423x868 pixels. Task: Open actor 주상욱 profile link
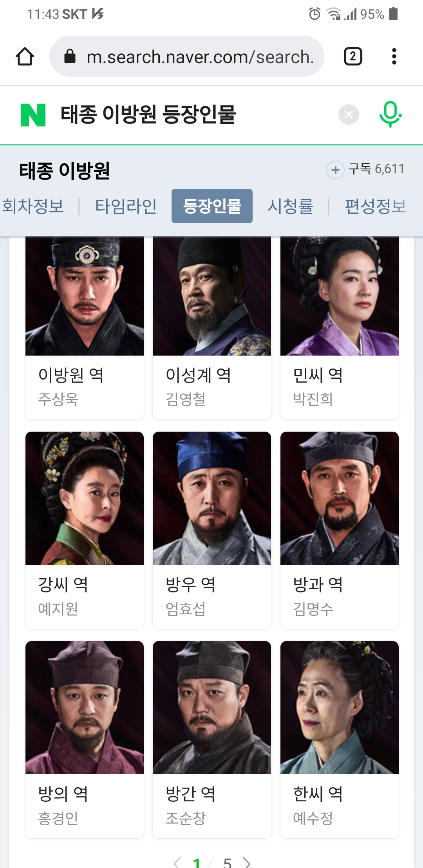58,399
